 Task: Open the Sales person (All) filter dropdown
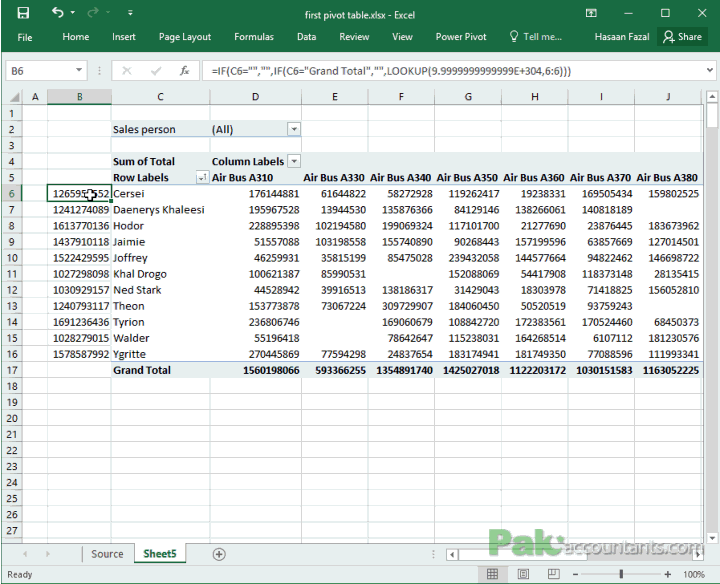[294, 129]
